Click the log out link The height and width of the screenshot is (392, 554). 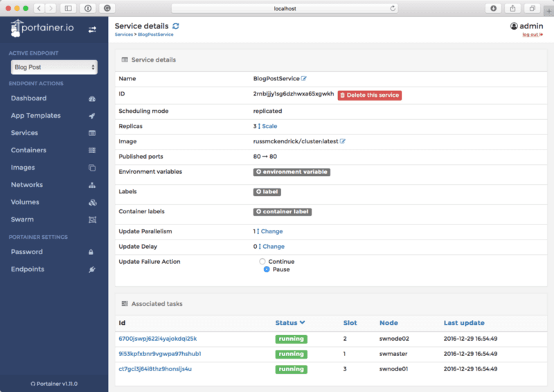pos(530,35)
